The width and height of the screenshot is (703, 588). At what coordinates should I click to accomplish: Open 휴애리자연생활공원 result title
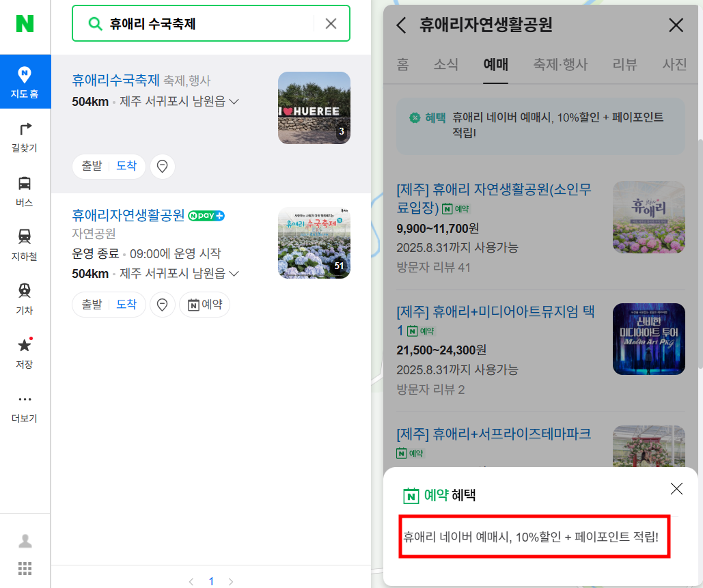coord(128,215)
